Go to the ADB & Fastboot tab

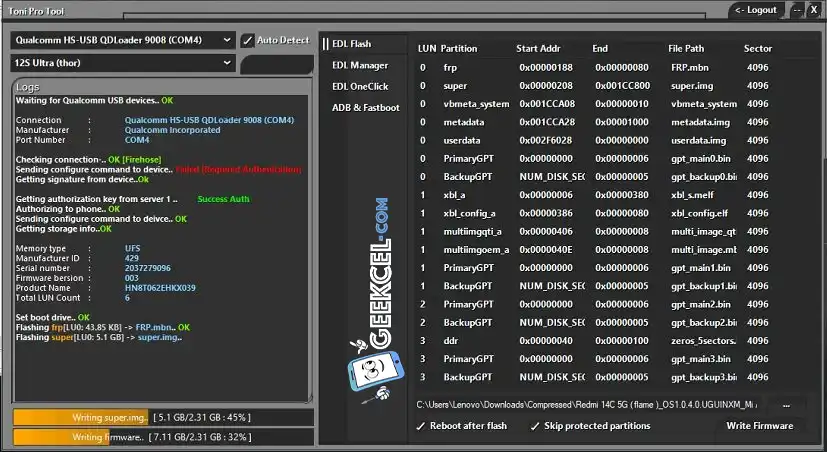coord(366,108)
